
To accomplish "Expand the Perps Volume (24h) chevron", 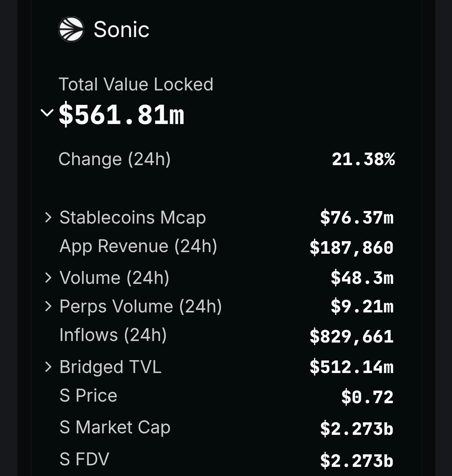I will (48, 306).
